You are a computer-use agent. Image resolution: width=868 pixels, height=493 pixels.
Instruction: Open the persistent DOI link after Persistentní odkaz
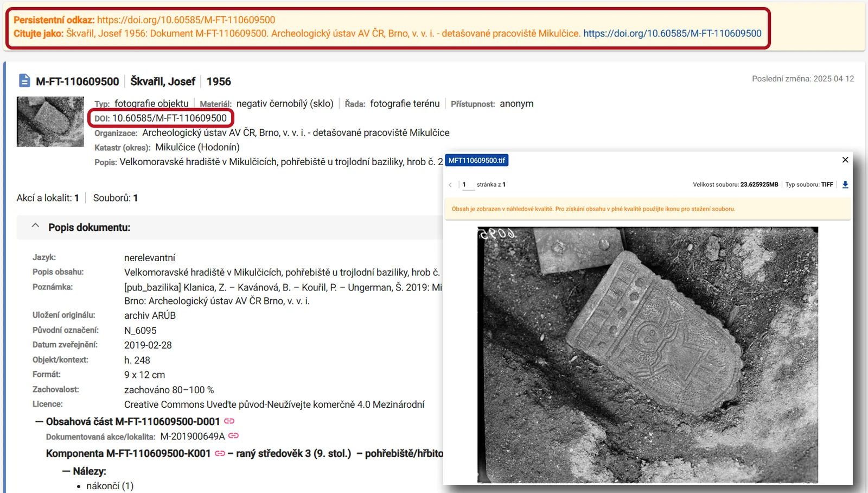(x=186, y=20)
